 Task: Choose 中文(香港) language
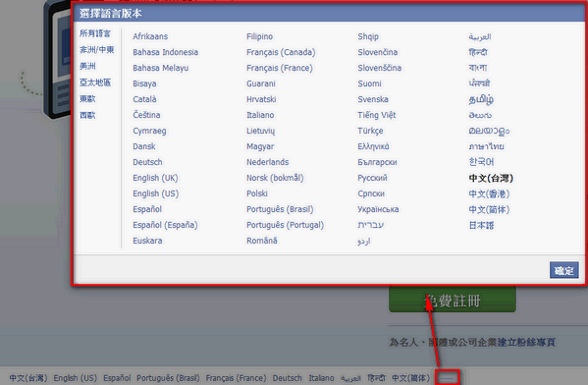tap(489, 193)
